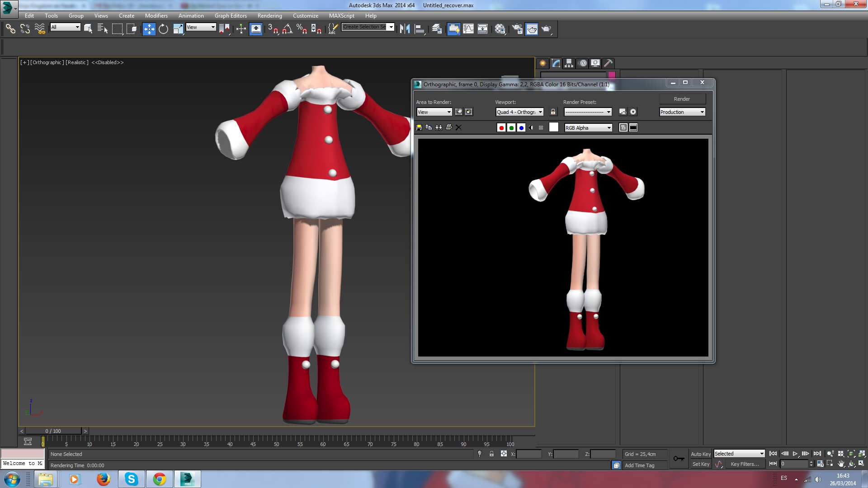Click the Print Image icon
This screenshot has height=488, width=868.
(448, 128)
